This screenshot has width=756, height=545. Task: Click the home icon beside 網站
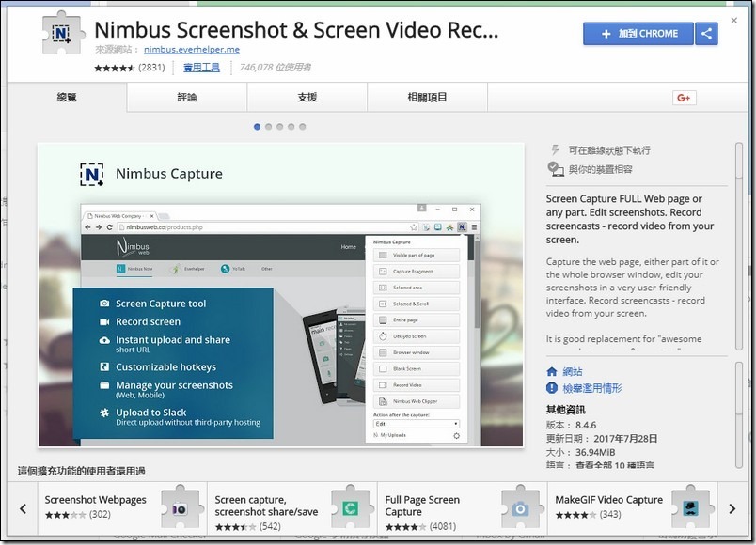(x=552, y=371)
